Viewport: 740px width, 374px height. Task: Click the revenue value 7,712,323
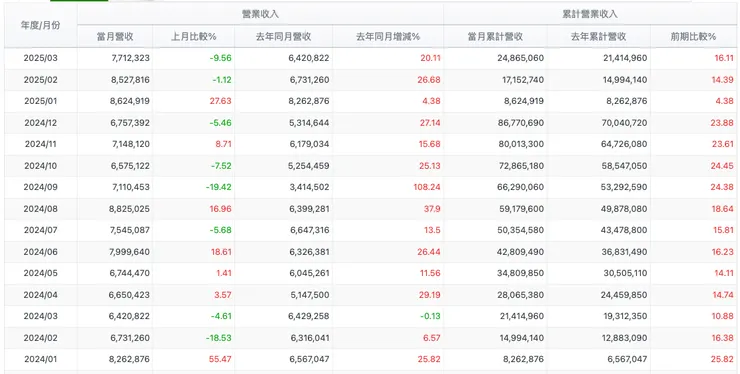[x=131, y=58]
